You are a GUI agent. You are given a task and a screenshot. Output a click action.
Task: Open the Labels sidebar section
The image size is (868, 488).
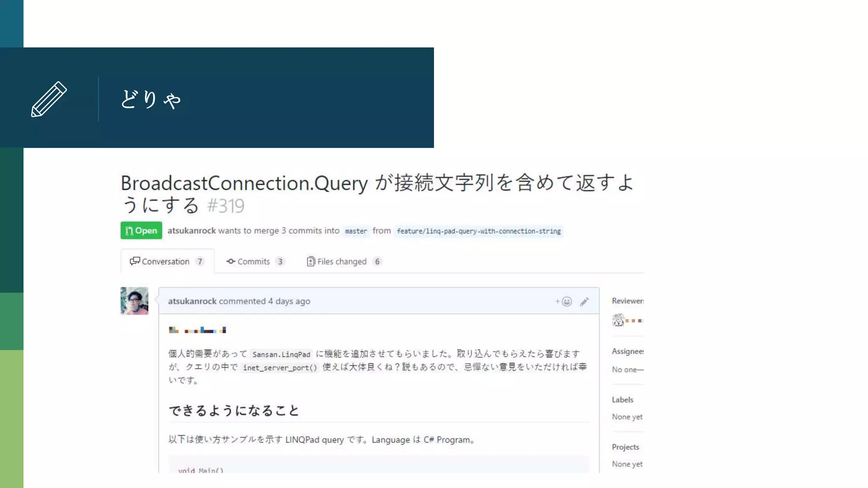[622, 399]
